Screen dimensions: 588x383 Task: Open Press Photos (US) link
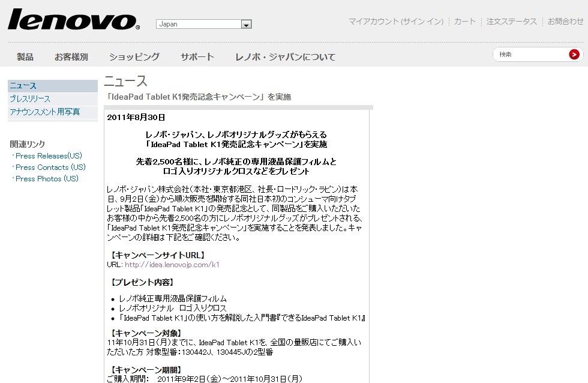click(x=47, y=178)
